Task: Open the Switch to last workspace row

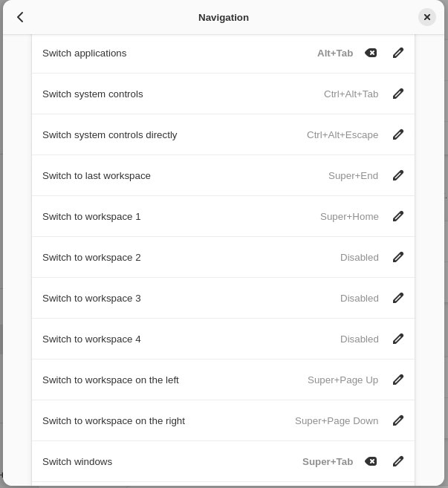Action: pos(223,175)
